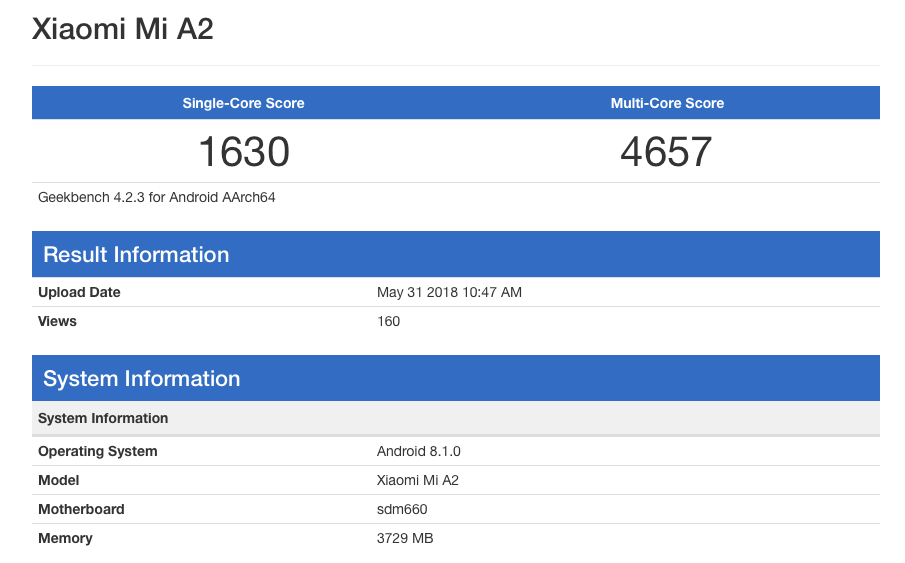Select the Upload Date label
The height and width of the screenshot is (563, 905).
79,292
